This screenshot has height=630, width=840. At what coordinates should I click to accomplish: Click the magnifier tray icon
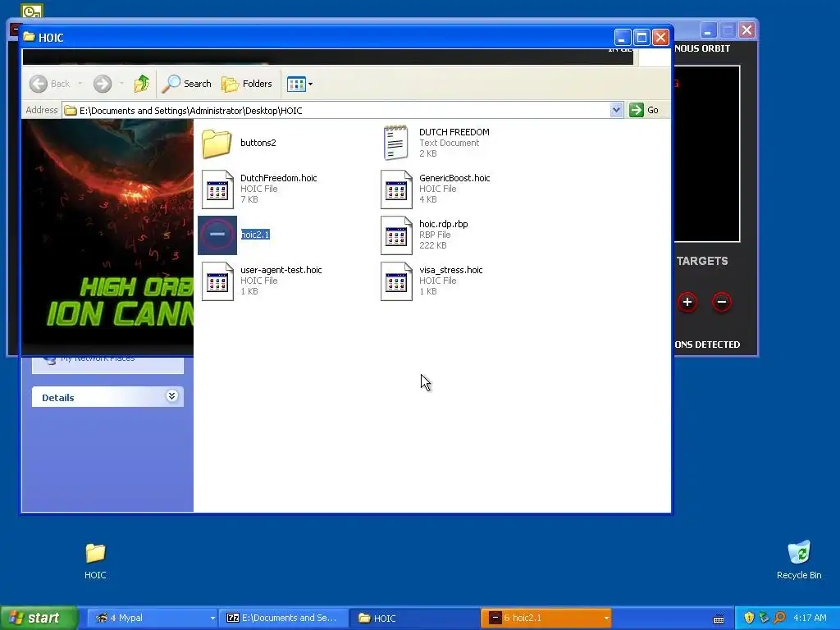tap(780, 618)
